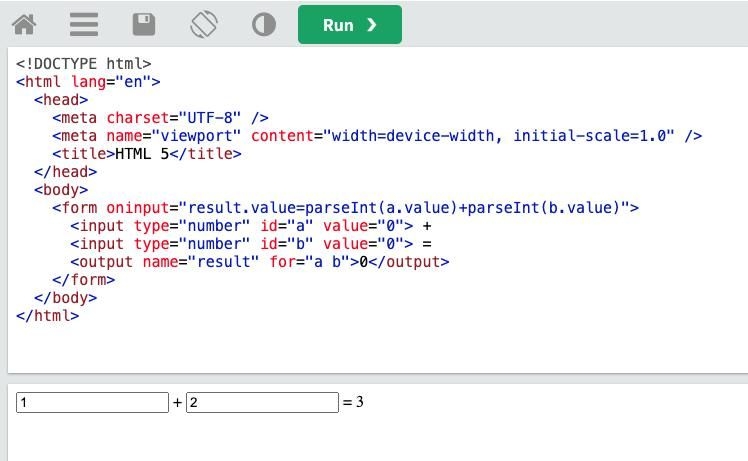Open the hamburger menu icon
The width and height of the screenshot is (748, 461).
pyautogui.click(x=84, y=24)
